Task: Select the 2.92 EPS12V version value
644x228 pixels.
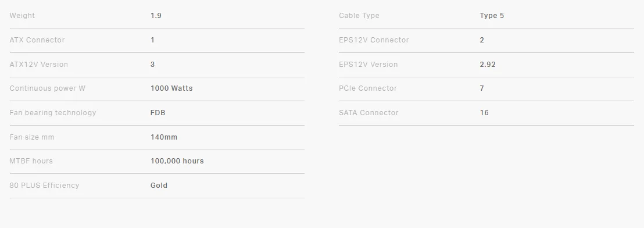Action: coord(488,64)
